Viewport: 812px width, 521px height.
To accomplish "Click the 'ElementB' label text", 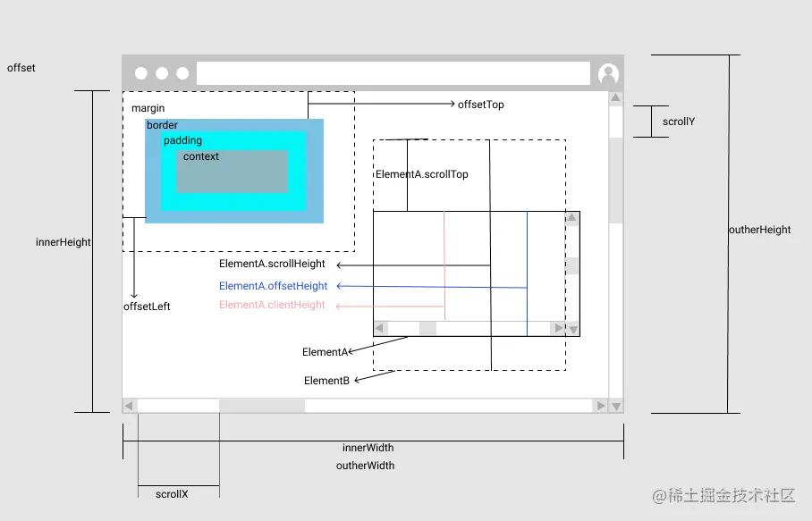I will 326,381.
